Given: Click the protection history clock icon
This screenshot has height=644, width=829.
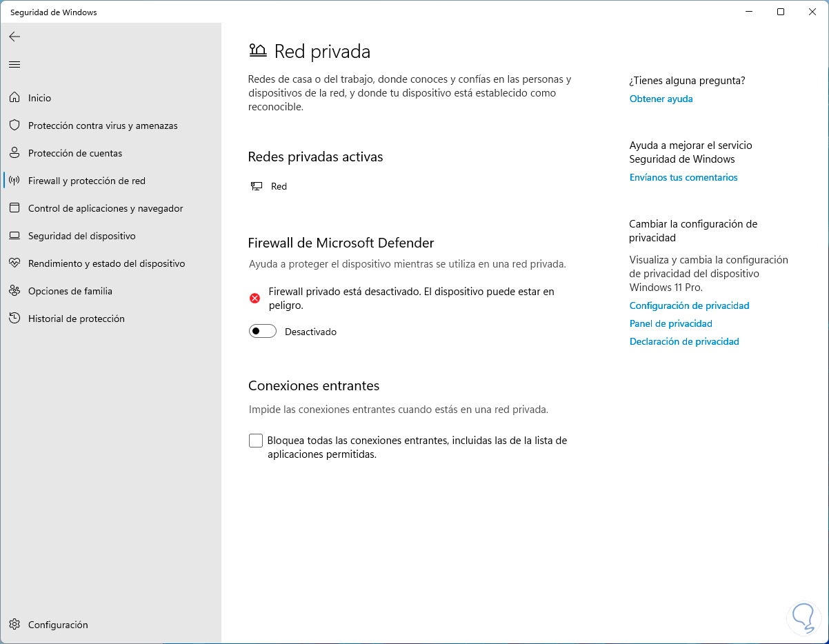Looking at the screenshot, I should click(x=14, y=319).
